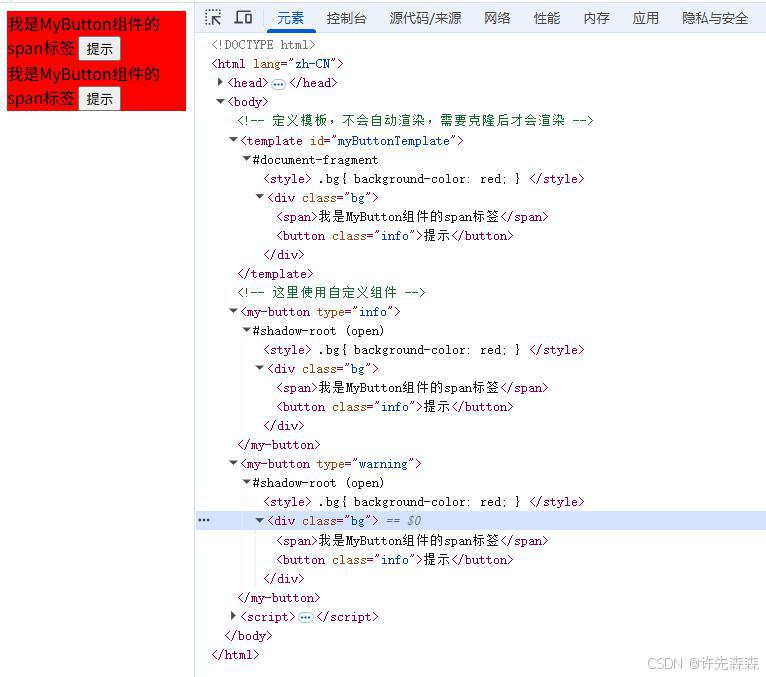This screenshot has height=677, width=766.
Task: Switch to the 内存 tab
Action: pos(596,18)
